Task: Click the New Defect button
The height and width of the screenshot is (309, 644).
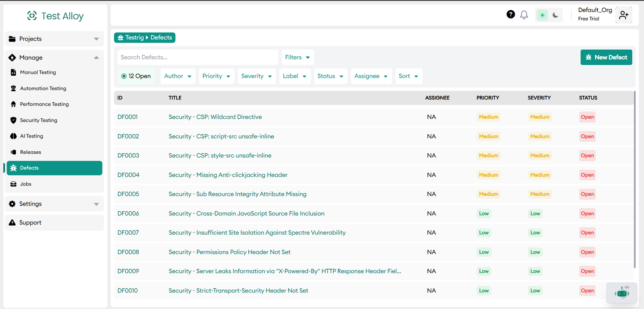Action: tap(606, 57)
